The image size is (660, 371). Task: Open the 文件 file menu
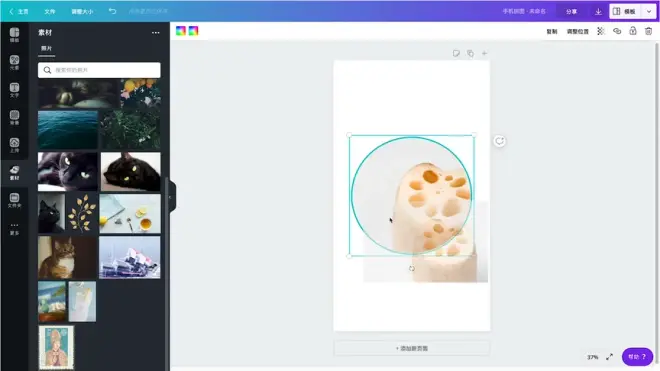coord(50,11)
